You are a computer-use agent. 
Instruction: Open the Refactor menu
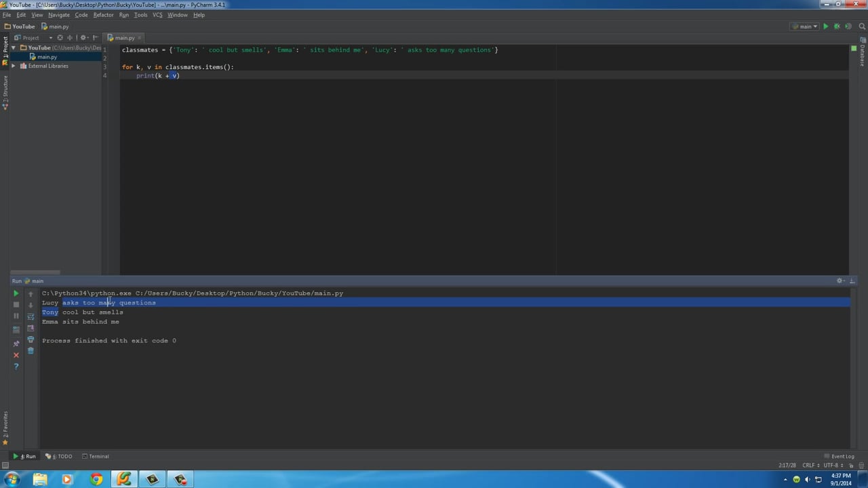coord(103,15)
